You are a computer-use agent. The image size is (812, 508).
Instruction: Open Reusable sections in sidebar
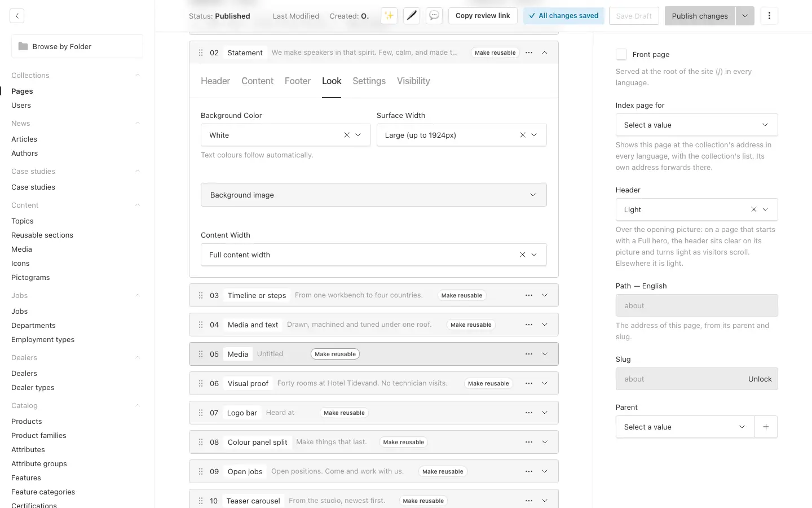point(42,235)
